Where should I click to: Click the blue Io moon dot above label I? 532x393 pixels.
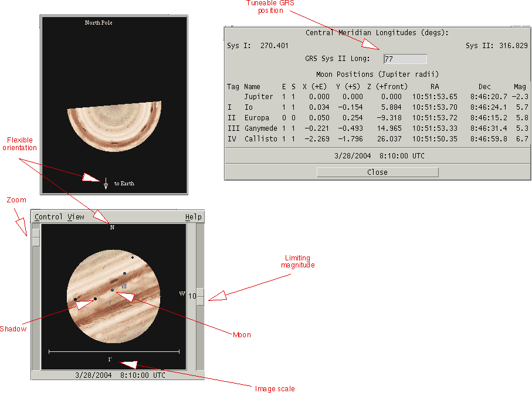(x=112, y=290)
